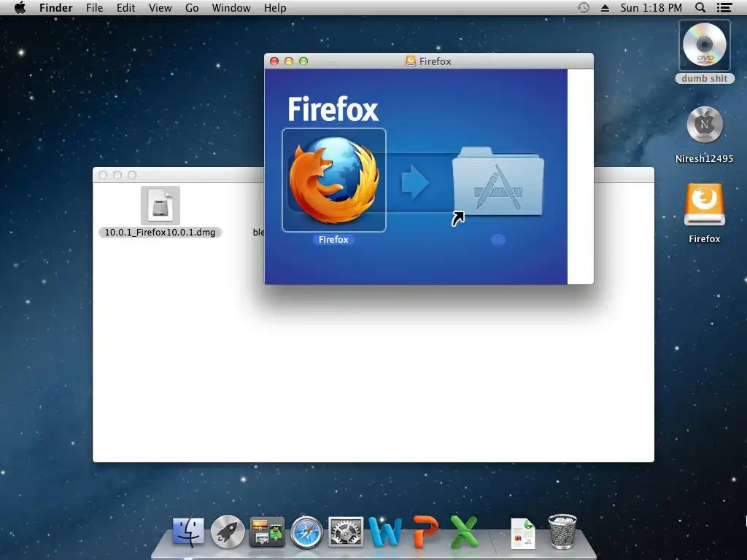
Task: Open the View menu
Action: 160,8
